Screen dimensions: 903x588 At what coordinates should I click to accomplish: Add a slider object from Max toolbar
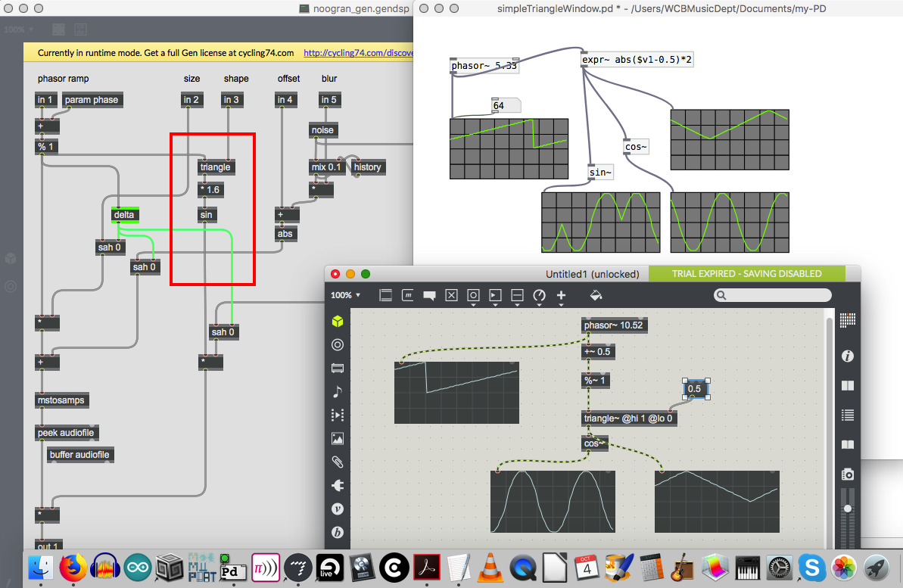517,295
